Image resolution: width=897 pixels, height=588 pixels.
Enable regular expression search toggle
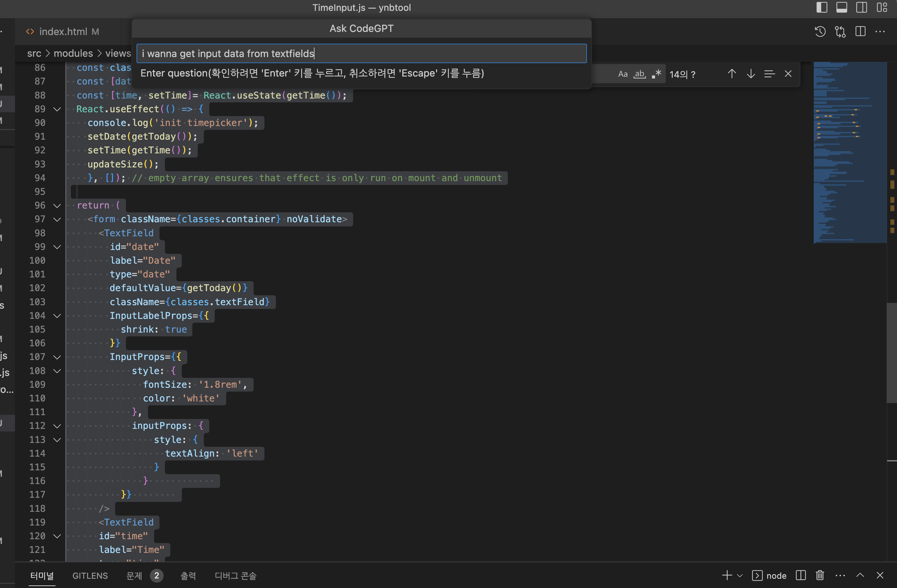tap(656, 74)
